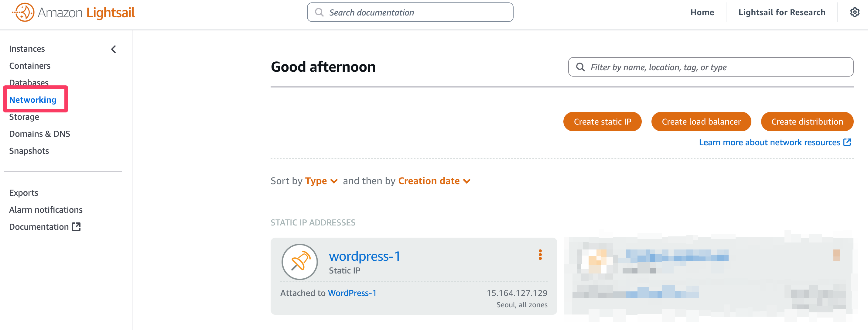This screenshot has height=330, width=868.
Task: Click the Create load balancer button
Action: 701,122
